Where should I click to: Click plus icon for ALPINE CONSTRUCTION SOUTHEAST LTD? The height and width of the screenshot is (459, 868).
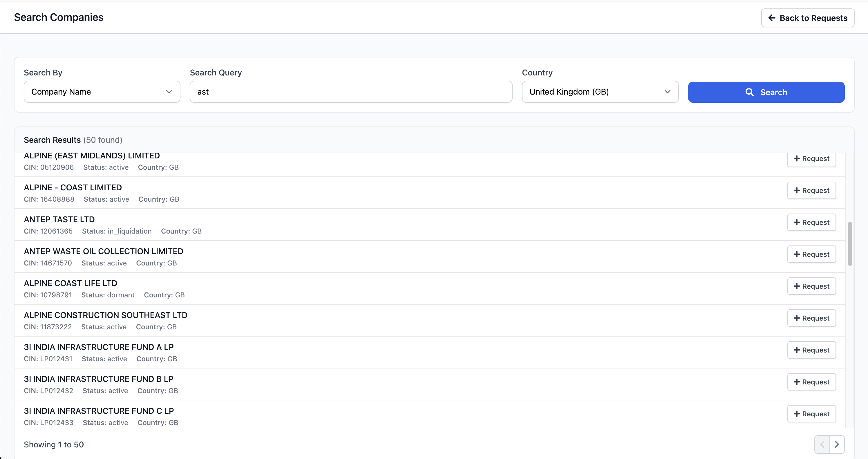797,318
